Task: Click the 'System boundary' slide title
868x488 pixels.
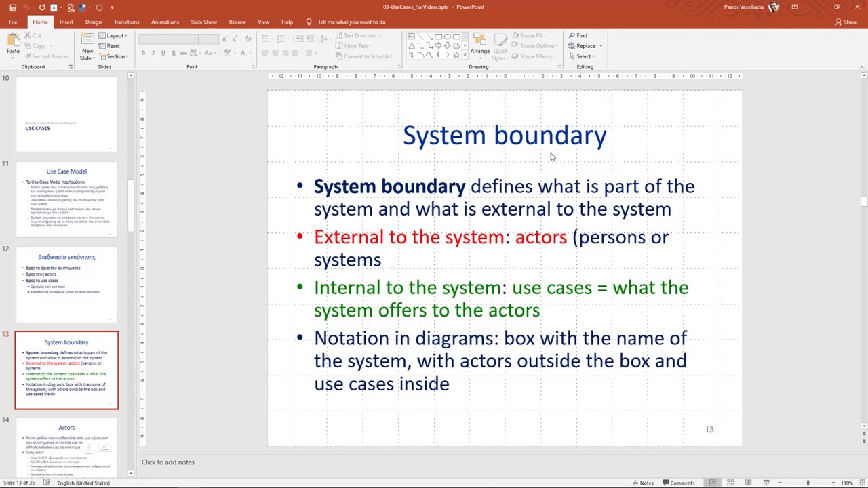Action: pyautogui.click(x=505, y=136)
